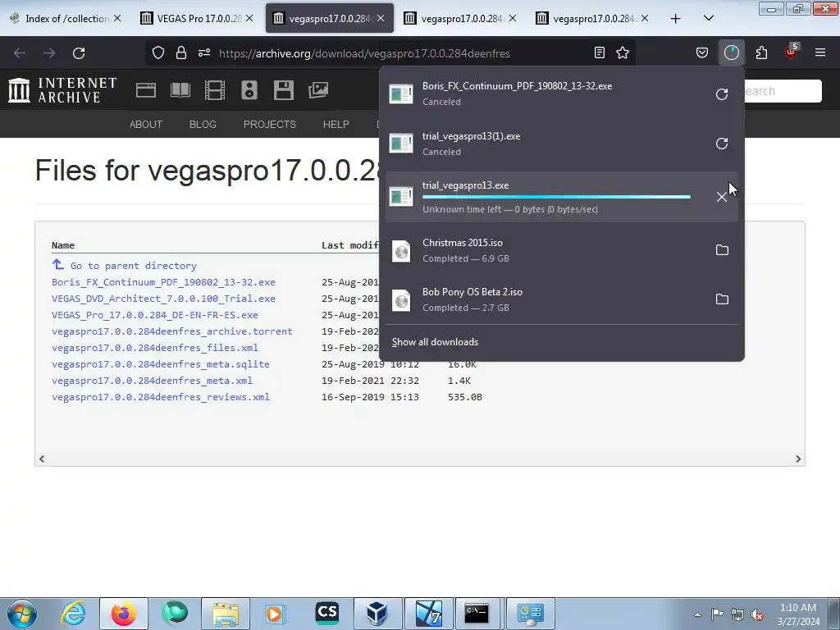Cancel trial_vegaspro13.exe download

[722, 197]
